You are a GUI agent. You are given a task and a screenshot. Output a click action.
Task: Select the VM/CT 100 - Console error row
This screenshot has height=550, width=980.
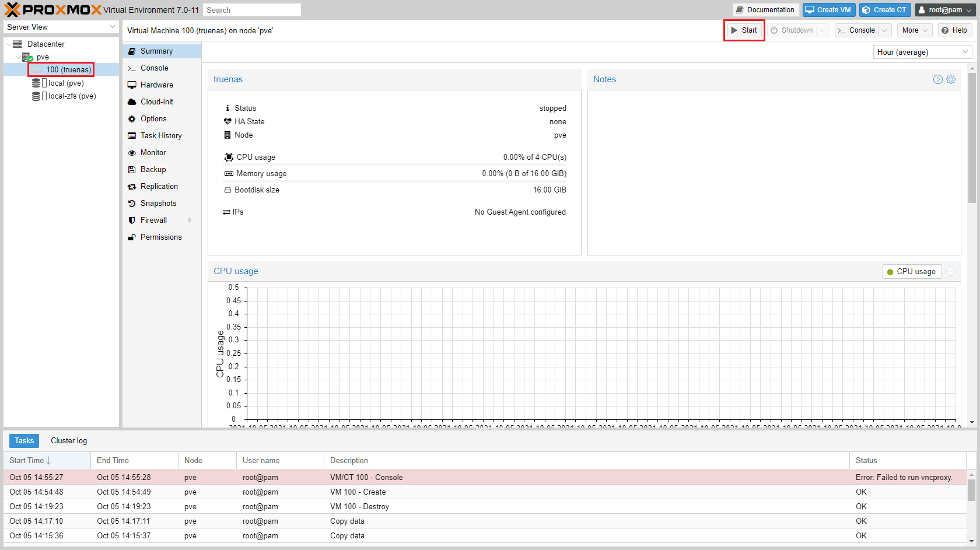pyautogui.click(x=485, y=478)
